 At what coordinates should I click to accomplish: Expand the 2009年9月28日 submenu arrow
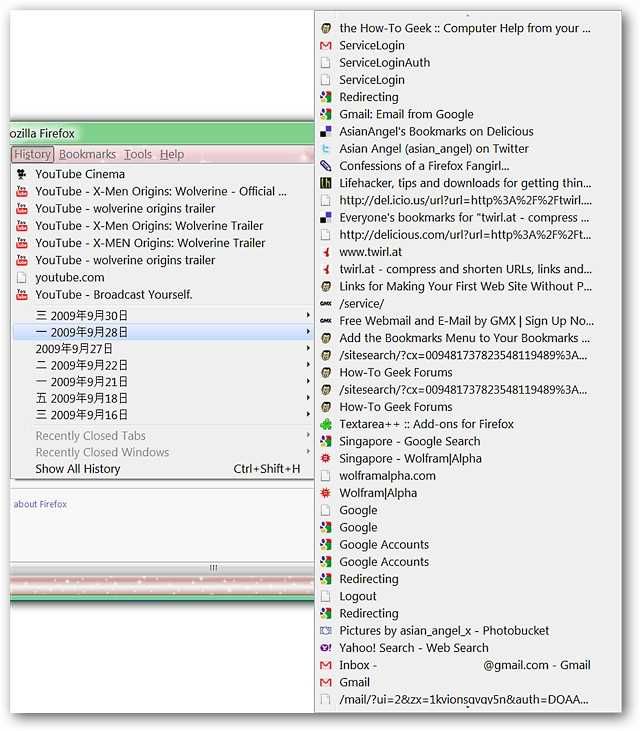coord(308,332)
